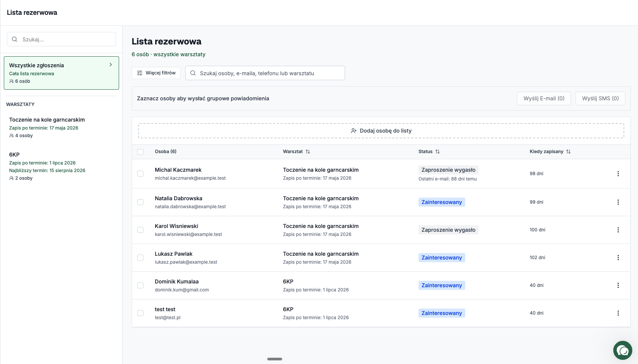Click the main search magnifier icon
Viewport: 638px width, 364px height.
tap(193, 73)
